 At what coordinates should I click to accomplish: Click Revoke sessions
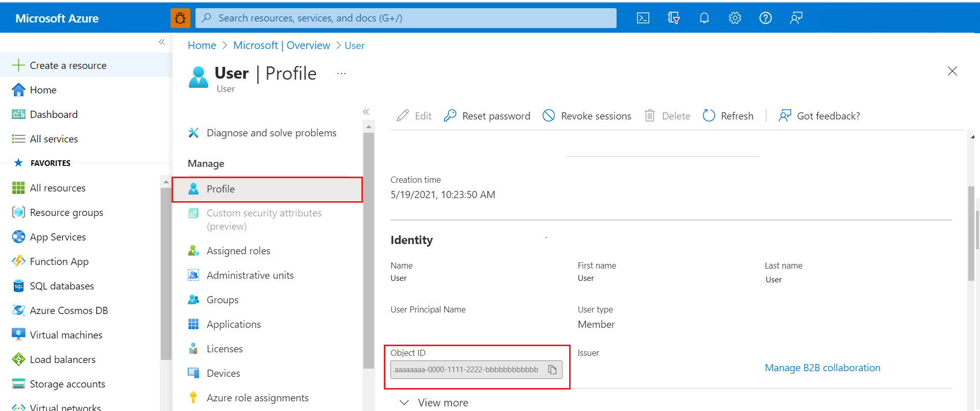(x=586, y=116)
